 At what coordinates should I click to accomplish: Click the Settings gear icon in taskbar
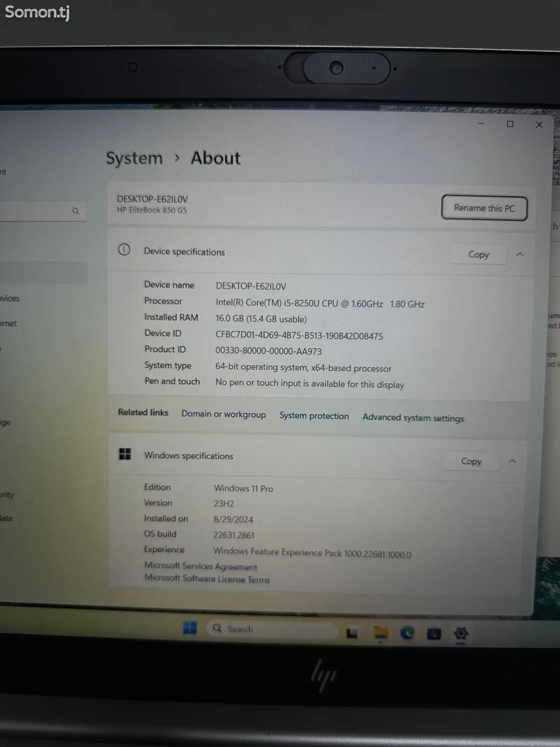461,634
